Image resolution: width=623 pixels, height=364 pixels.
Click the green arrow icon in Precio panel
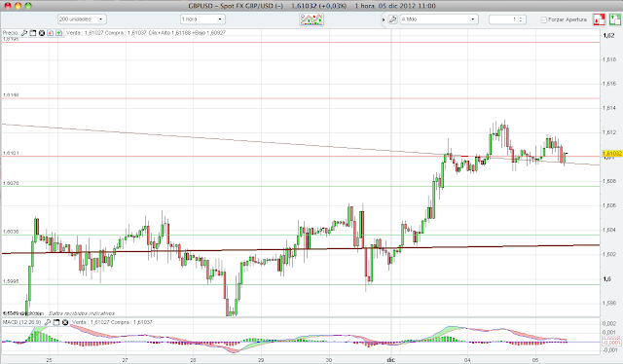point(58,33)
